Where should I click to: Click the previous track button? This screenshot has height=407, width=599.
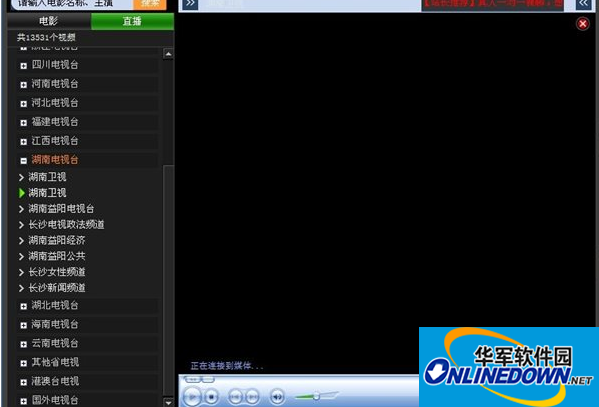click(235, 397)
